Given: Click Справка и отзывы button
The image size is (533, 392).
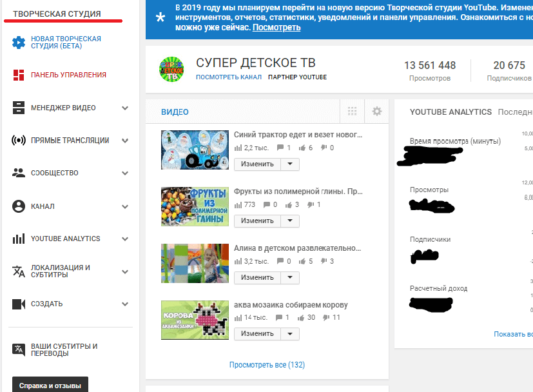Looking at the screenshot, I should (x=50, y=386).
